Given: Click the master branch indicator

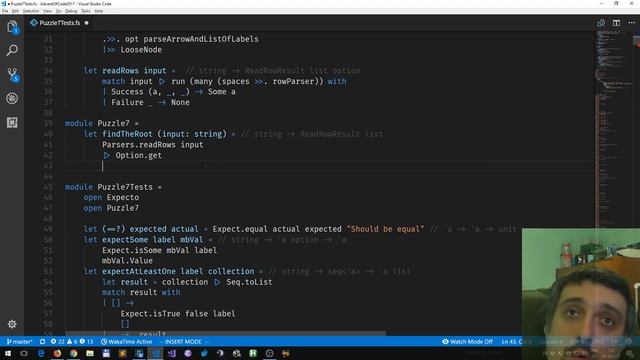Looking at the screenshot, I should (20, 342).
